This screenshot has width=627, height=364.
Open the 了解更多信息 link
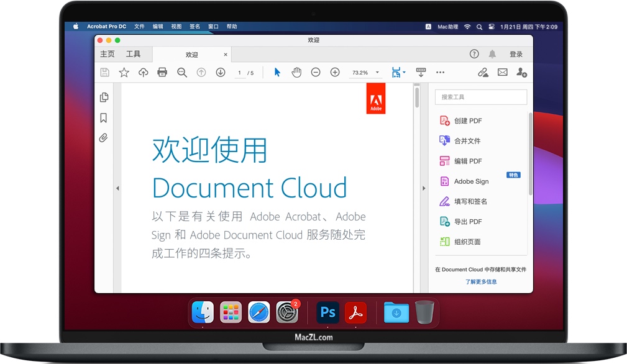point(481,281)
